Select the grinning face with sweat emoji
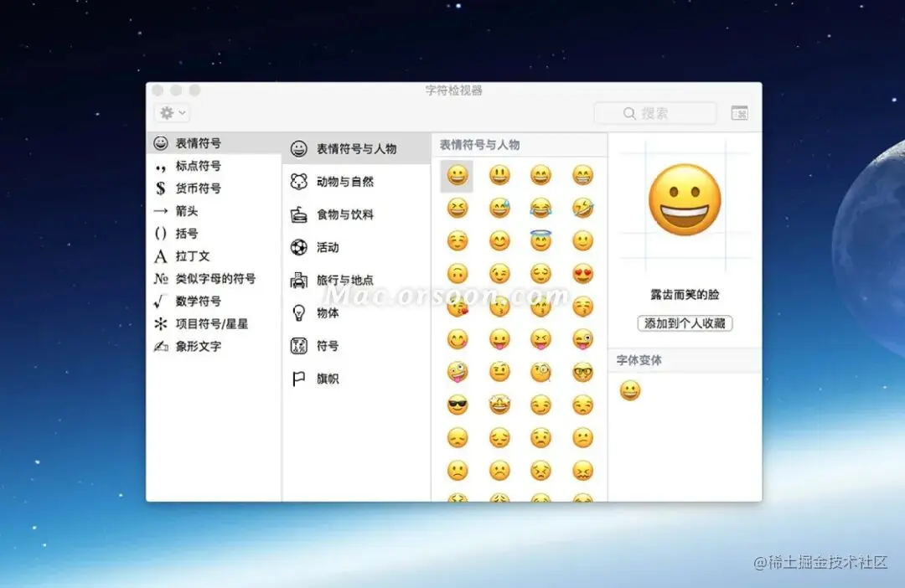This screenshot has height=588, width=905. (499, 209)
